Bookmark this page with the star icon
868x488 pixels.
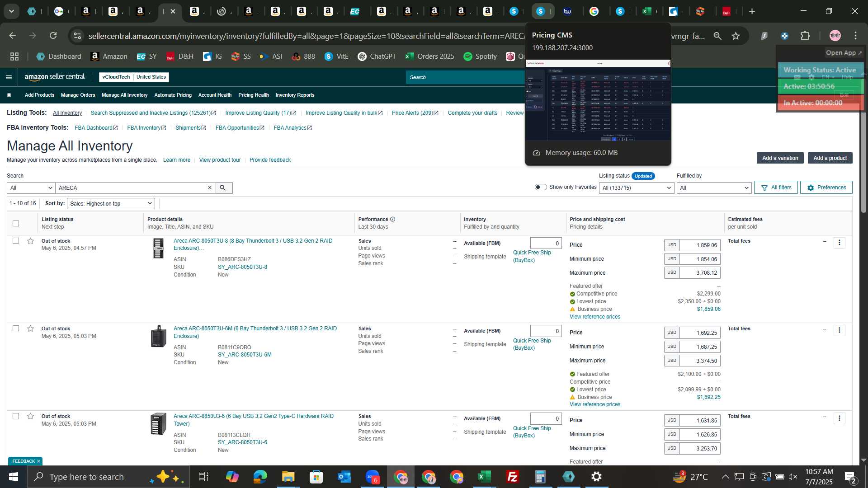tap(736, 36)
